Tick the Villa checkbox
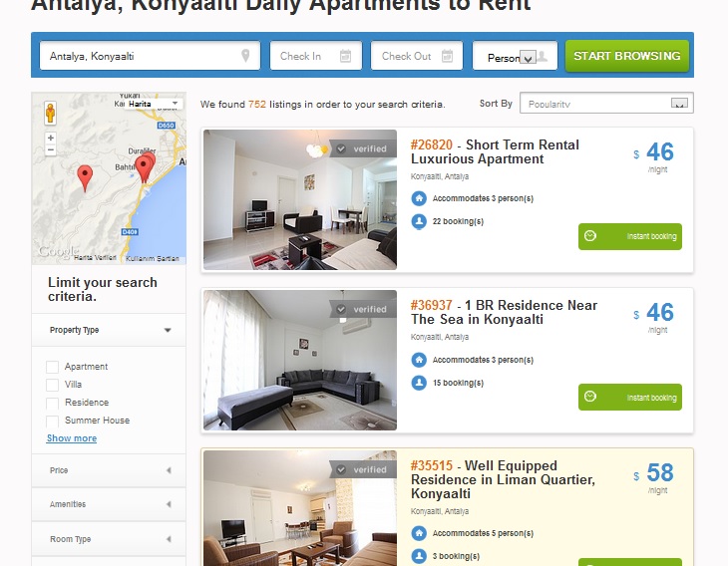This screenshot has height=566, width=728. (x=53, y=385)
